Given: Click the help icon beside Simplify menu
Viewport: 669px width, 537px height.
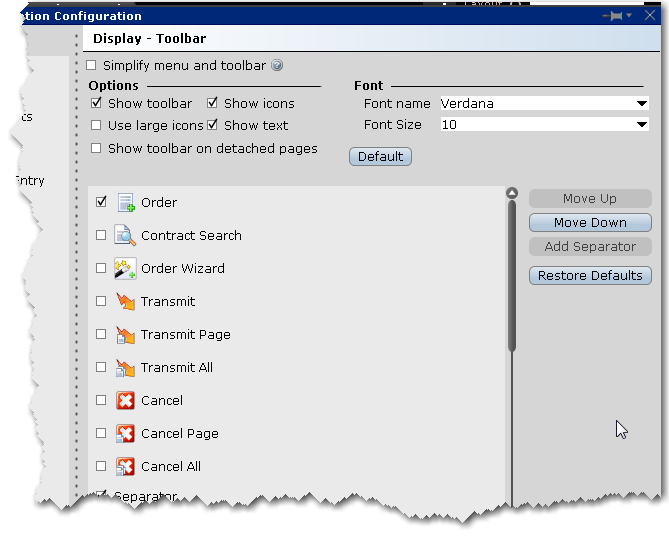Looking at the screenshot, I should click(277, 66).
